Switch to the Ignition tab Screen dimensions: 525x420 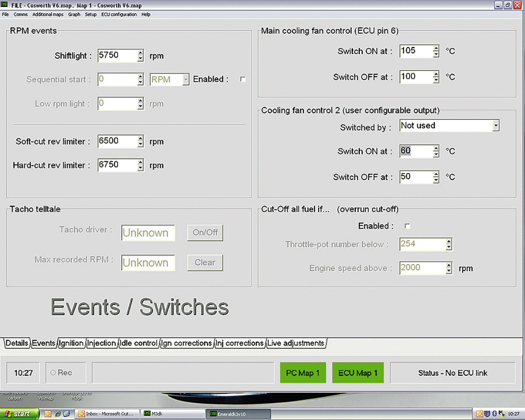[x=71, y=343]
